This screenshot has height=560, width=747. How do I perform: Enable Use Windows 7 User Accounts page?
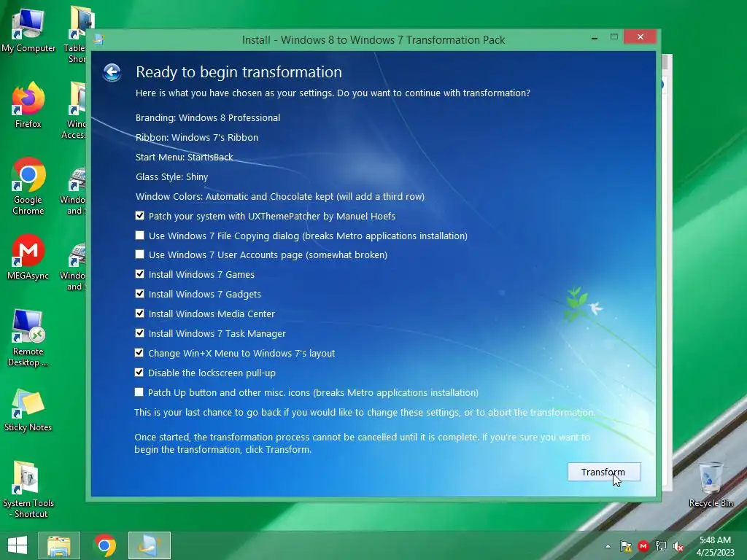[139, 254]
